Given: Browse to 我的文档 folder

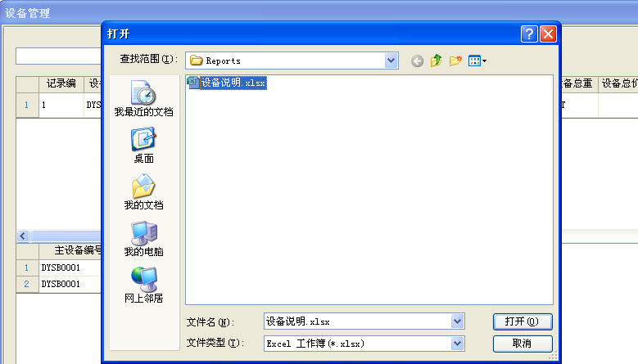Looking at the screenshot, I should pyautogui.click(x=143, y=192).
